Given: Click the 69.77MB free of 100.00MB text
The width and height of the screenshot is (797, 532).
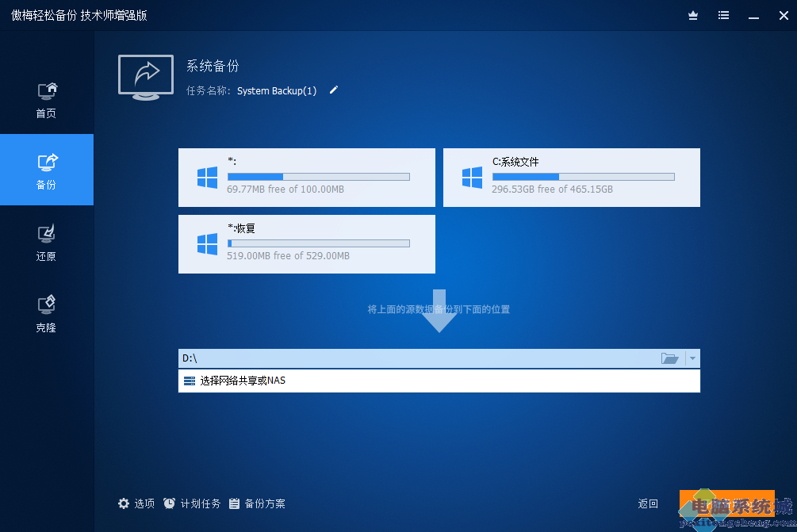Looking at the screenshot, I should coord(285,189).
